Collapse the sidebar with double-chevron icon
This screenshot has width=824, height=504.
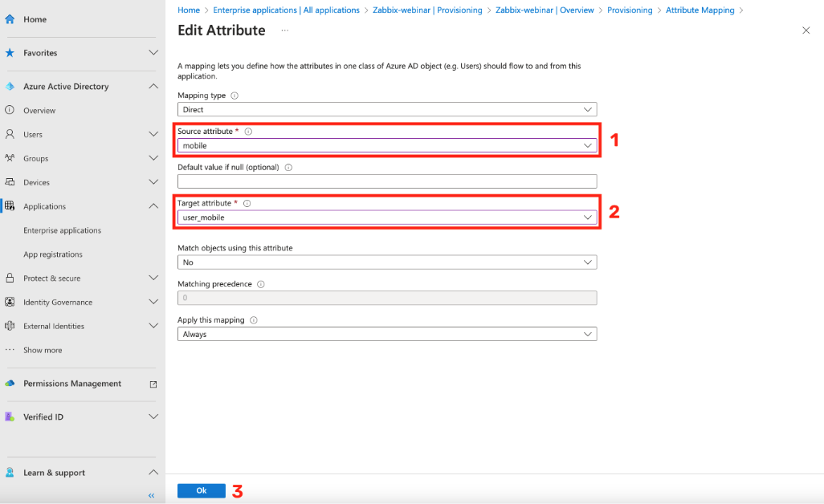pyautogui.click(x=151, y=495)
